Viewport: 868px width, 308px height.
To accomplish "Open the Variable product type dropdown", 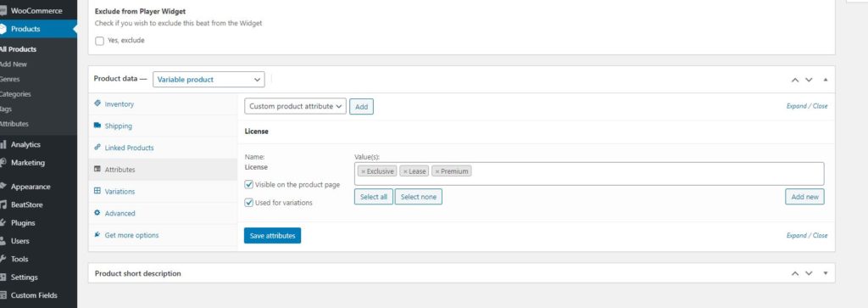I will click(209, 79).
